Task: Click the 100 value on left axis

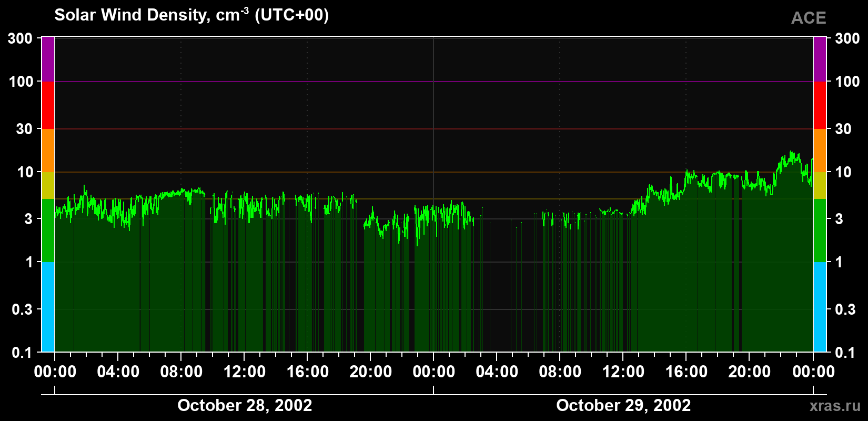Action: (22, 82)
